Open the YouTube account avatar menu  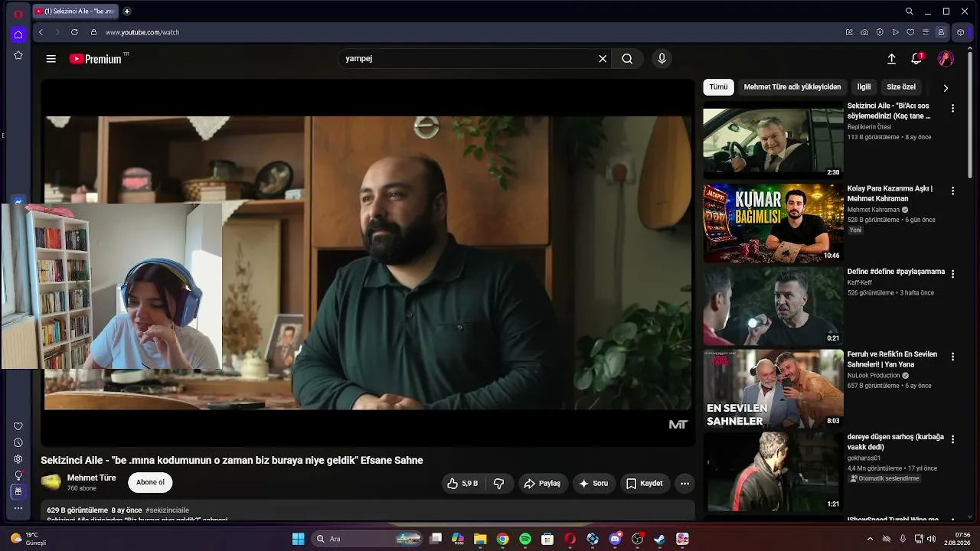click(x=946, y=59)
